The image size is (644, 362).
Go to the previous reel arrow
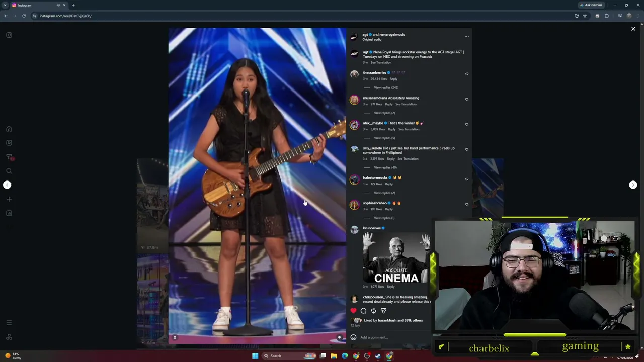pos(7,185)
